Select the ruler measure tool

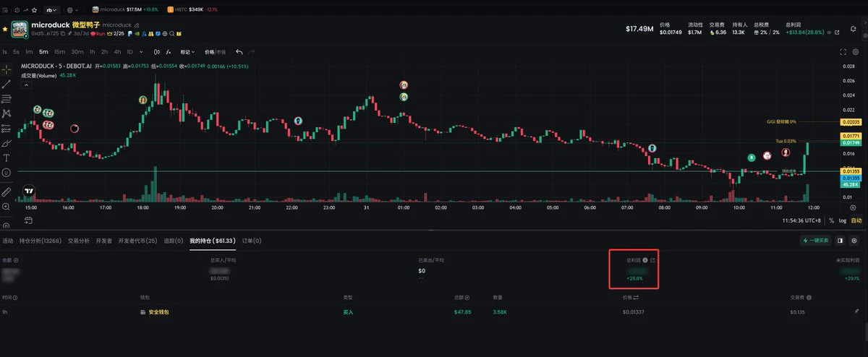(7, 192)
